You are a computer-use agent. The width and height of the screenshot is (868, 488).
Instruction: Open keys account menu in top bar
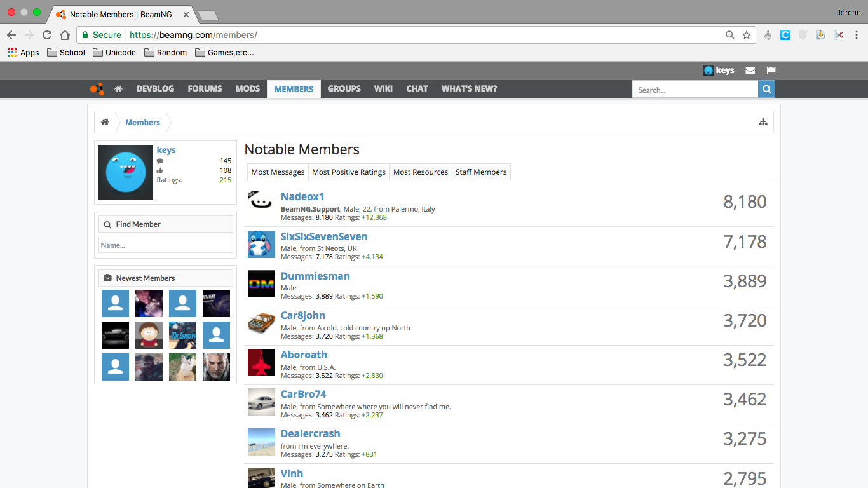click(719, 71)
